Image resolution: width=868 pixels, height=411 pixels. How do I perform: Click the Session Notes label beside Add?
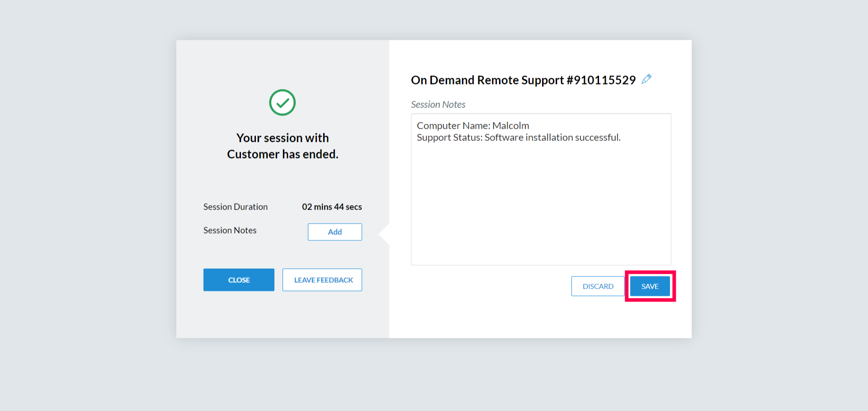(x=230, y=230)
